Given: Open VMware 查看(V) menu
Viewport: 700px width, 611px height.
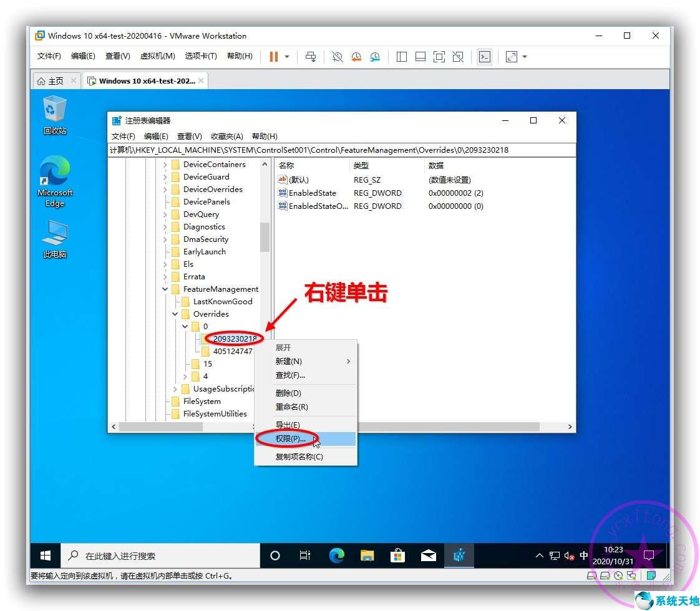Looking at the screenshot, I should (x=117, y=55).
